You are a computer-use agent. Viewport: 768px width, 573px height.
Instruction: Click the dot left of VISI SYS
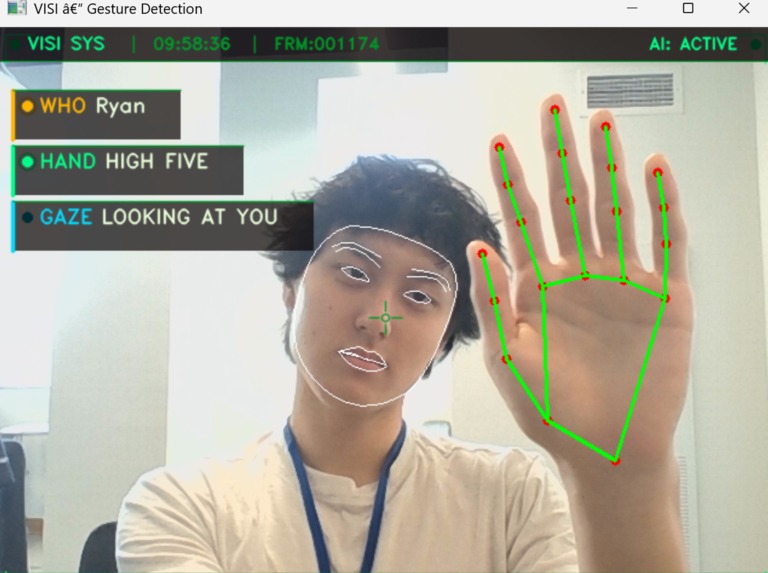(16, 45)
